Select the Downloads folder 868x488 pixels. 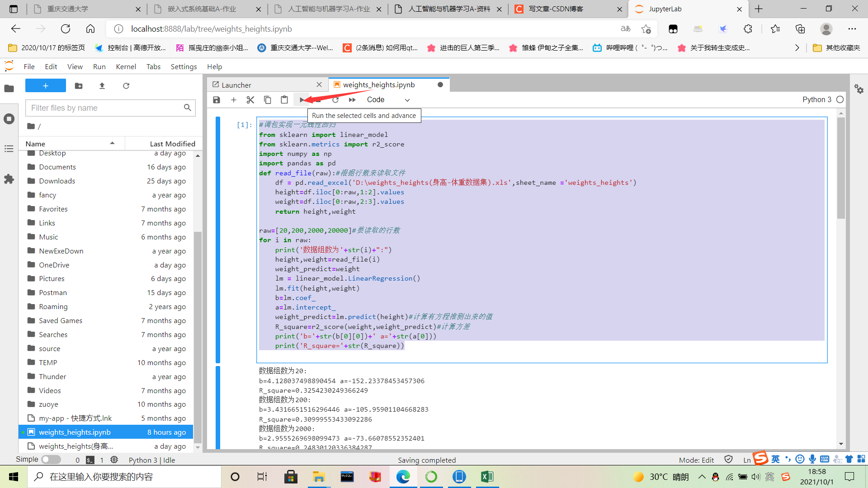[x=106, y=181]
